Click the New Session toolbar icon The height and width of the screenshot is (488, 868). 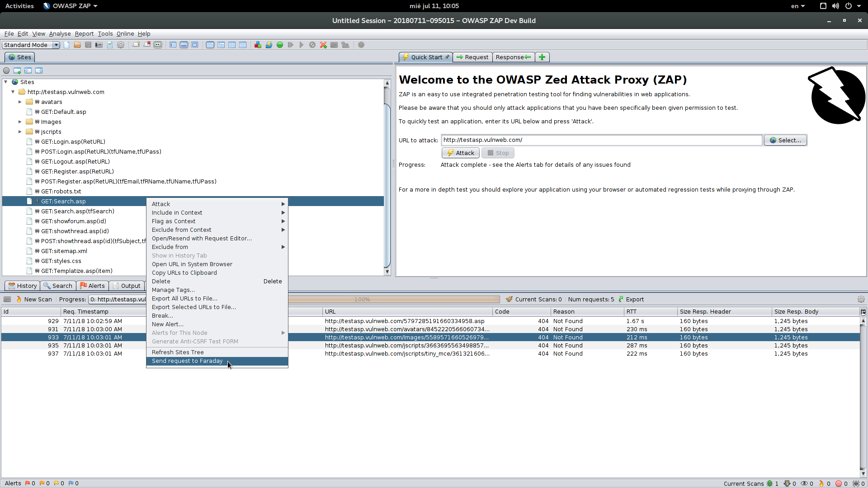66,45
